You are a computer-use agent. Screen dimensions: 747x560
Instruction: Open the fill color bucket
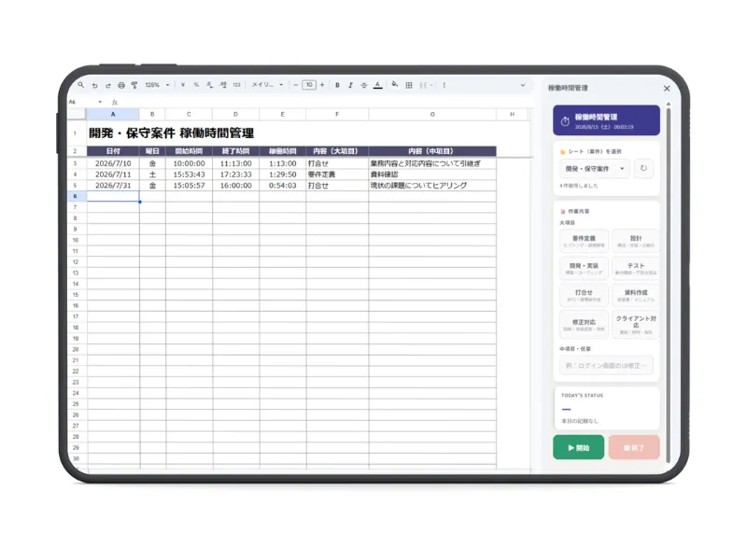pos(394,85)
